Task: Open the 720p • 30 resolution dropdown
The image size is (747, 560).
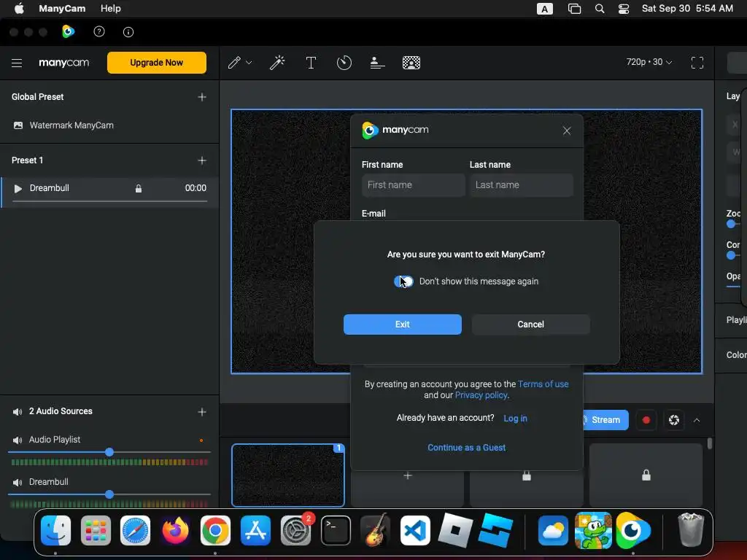Action: [649, 63]
